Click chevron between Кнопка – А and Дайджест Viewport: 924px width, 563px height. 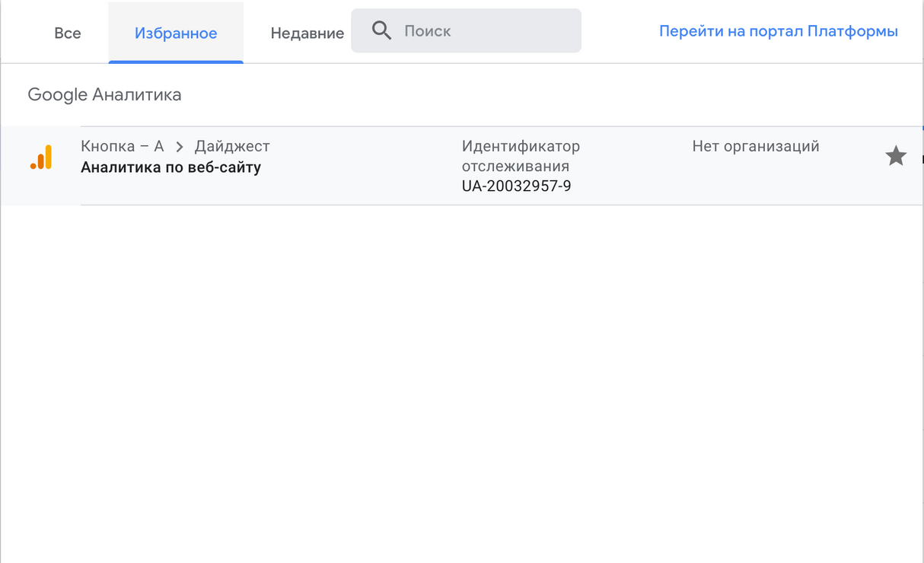180,147
